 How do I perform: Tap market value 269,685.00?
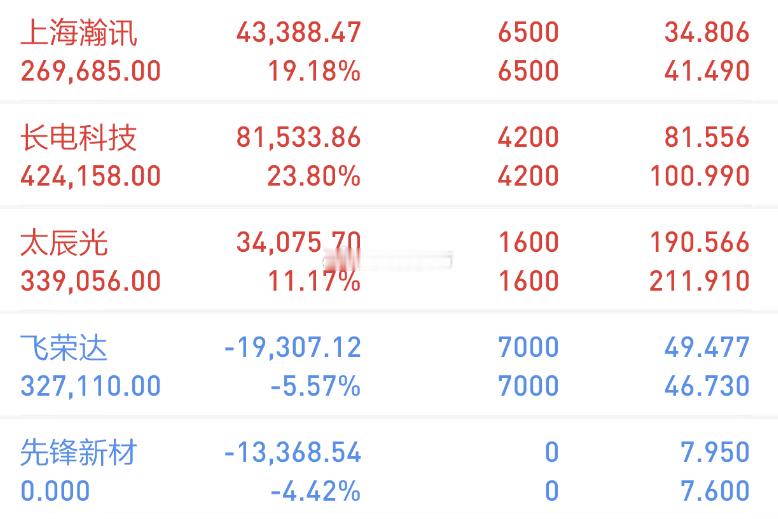pos(91,71)
